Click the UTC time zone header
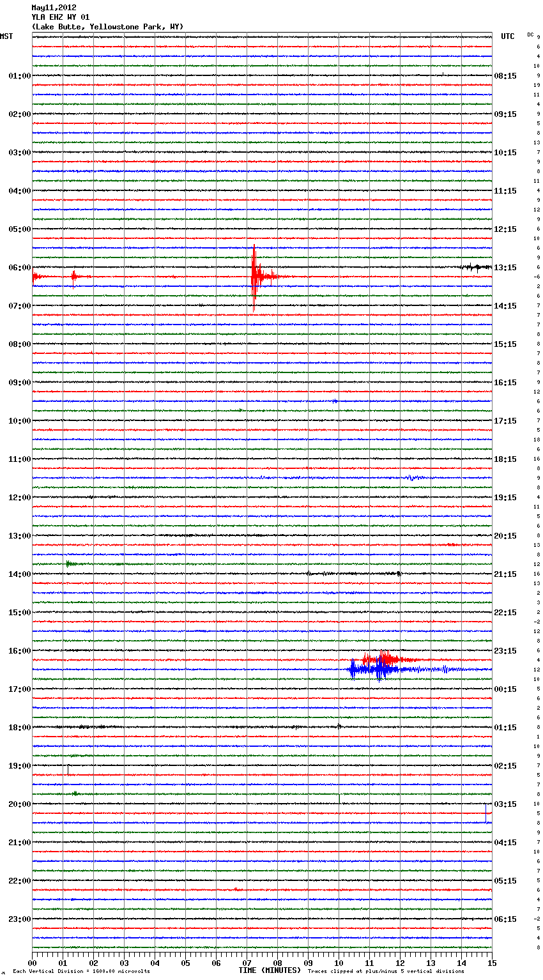 coord(508,36)
